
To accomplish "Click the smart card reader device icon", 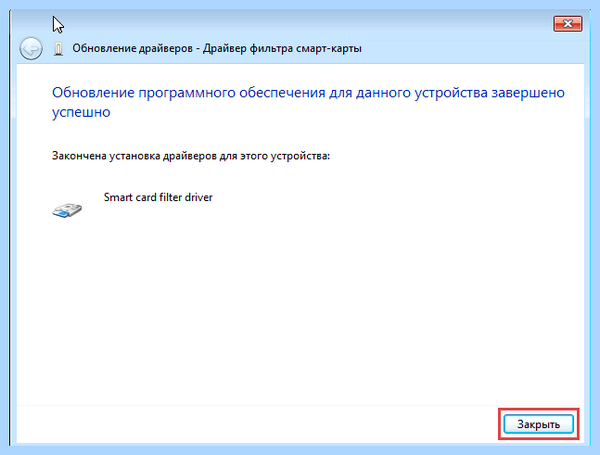I will pyautogui.click(x=67, y=210).
